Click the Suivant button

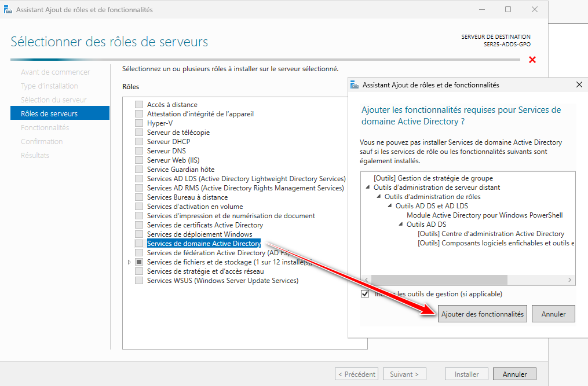point(404,374)
